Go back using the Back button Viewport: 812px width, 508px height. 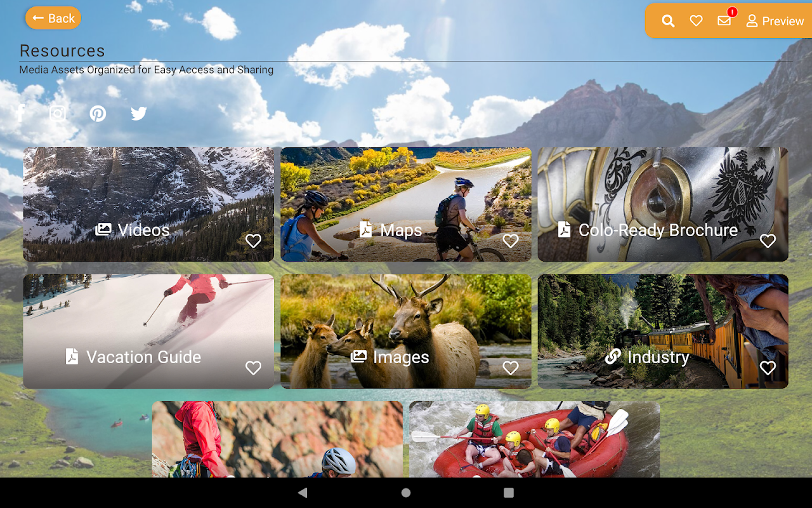[x=53, y=18]
